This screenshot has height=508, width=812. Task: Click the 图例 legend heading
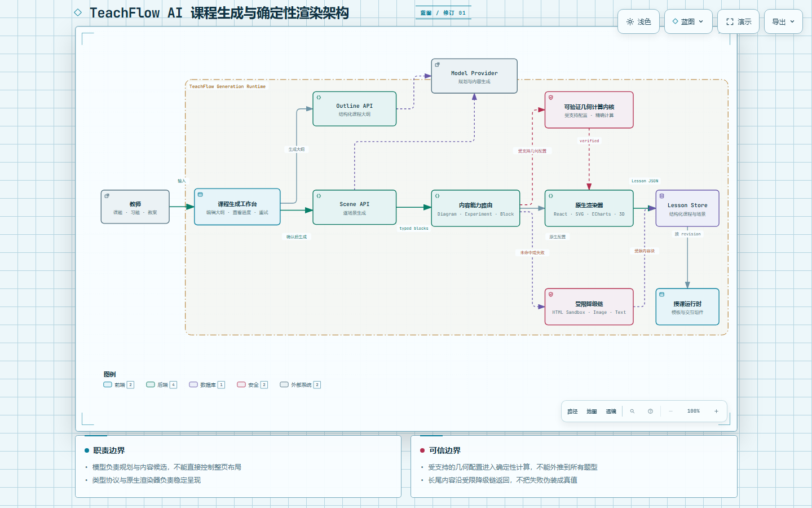click(110, 374)
